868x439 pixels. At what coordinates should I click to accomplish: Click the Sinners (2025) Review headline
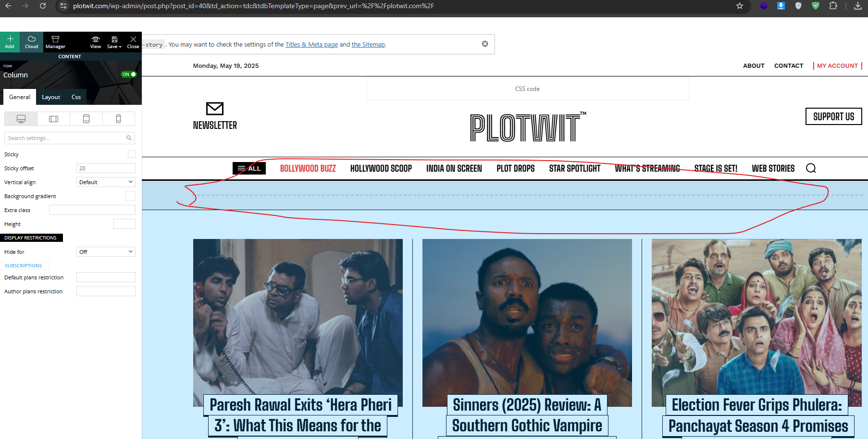click(x=527, y=415)
